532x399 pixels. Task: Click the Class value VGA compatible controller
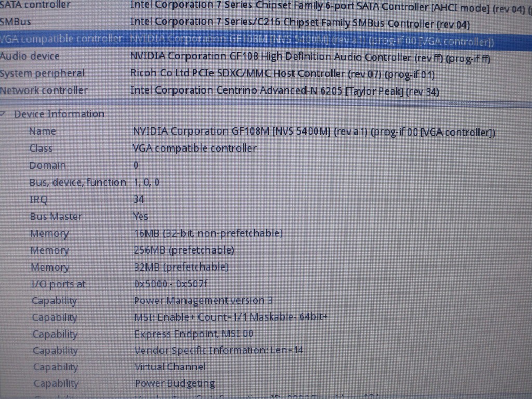click(x=194, y=148)
